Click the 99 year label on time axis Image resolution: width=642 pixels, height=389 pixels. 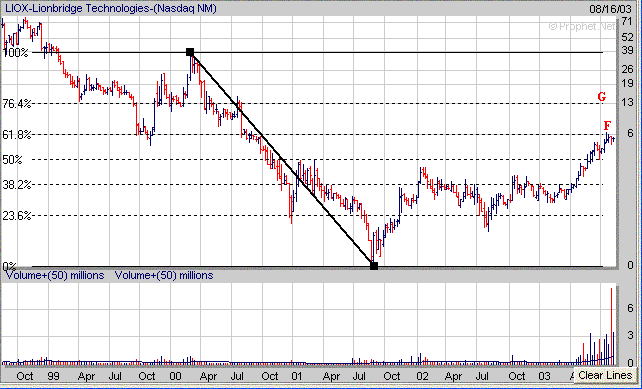[54, 376]
